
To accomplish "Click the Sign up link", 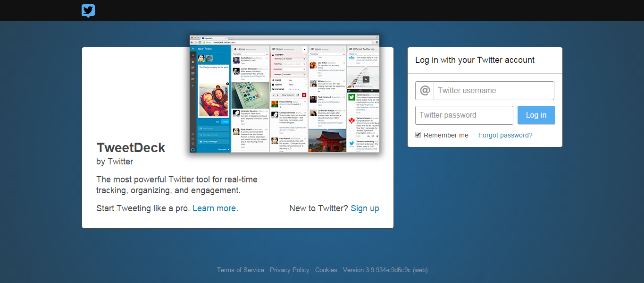I will 365,208.
